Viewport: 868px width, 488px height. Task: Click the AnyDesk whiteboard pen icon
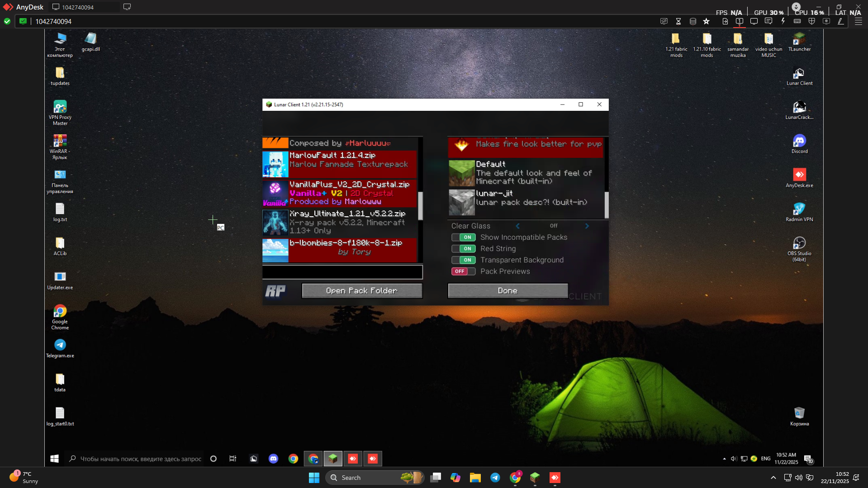pyautogui.click(x=841, y=21)
